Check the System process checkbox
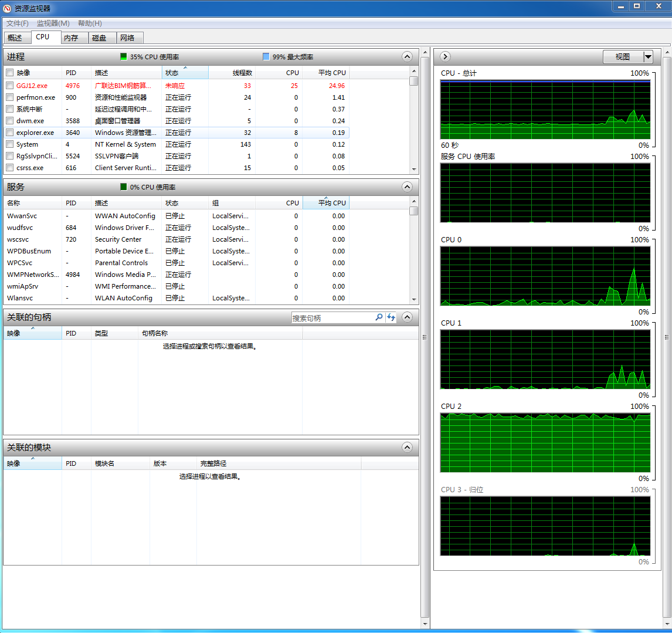 point(10,144)
